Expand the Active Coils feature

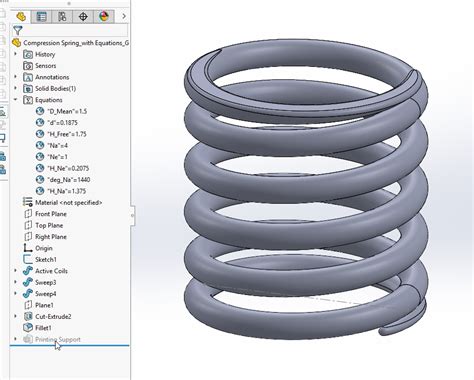tap(15, 271)
